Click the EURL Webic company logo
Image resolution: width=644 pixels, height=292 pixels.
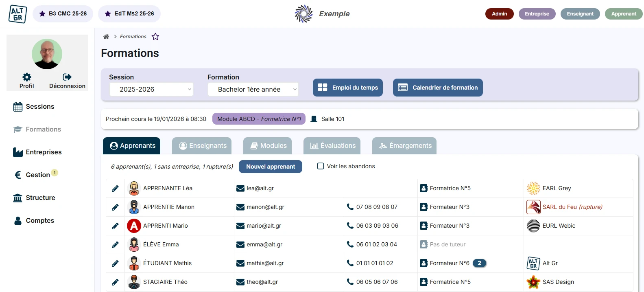click(533, 226)
